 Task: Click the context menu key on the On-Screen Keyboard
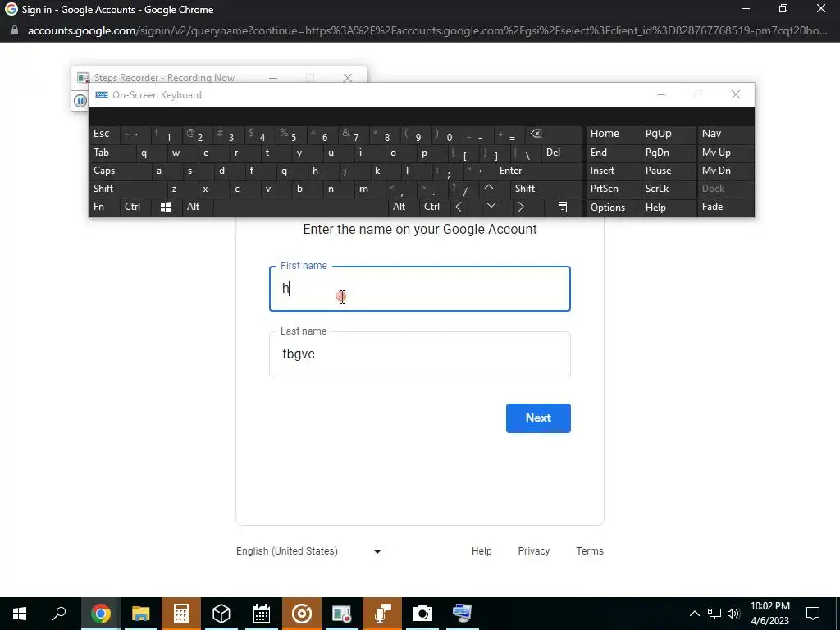(563, 208)
